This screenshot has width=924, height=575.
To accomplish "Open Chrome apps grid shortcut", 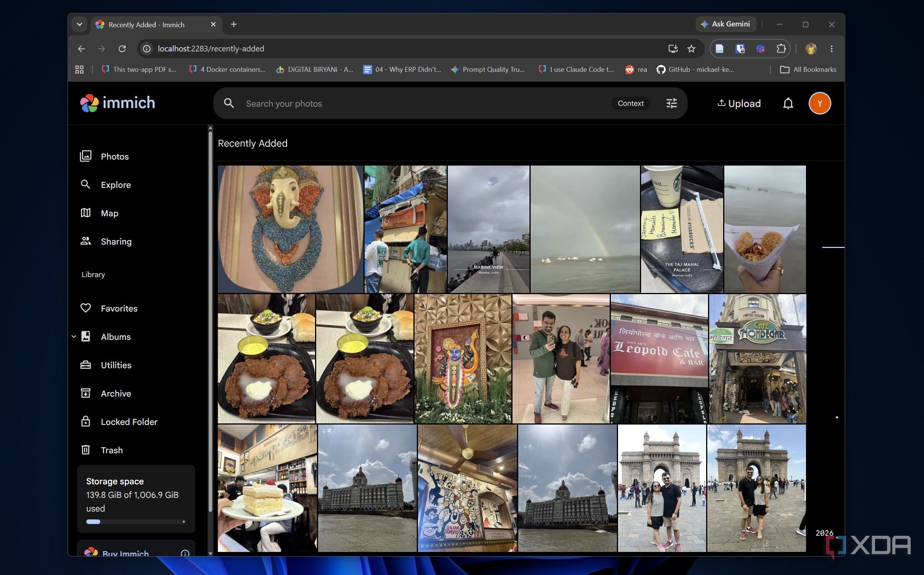I will tap(79, 70).
